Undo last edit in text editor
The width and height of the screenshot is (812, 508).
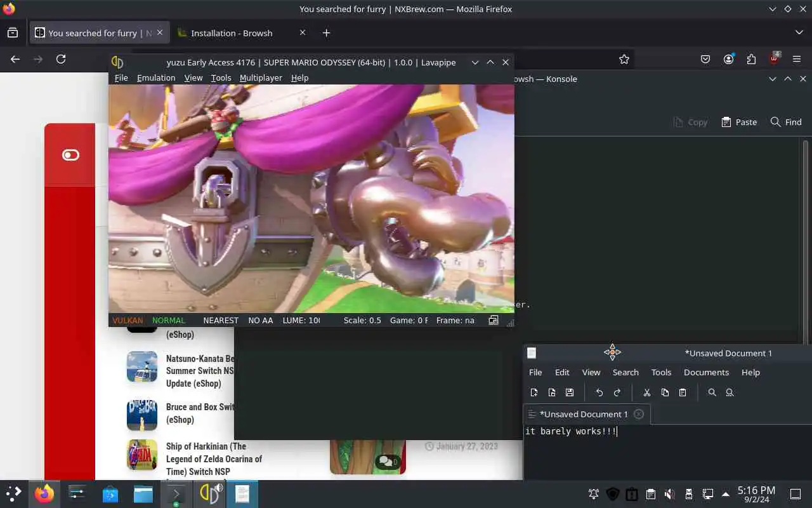coord(599,392)
